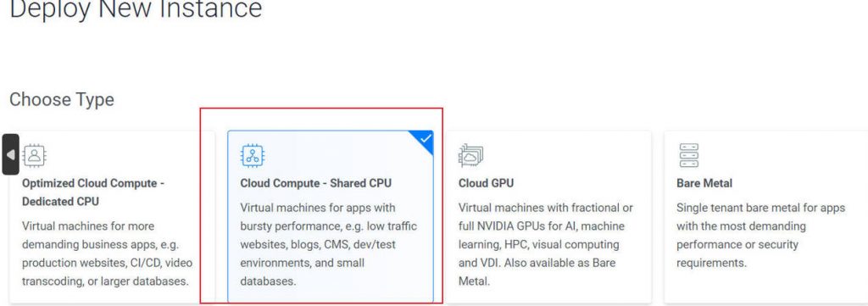Viewport: 868px width, 306px height.
Task: Click 'production websites, CI/CD, video' line
Action: tap(108, 263)
